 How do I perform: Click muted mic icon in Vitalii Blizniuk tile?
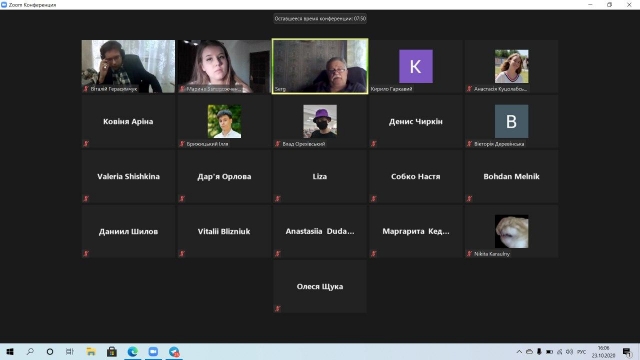(182, 254)
